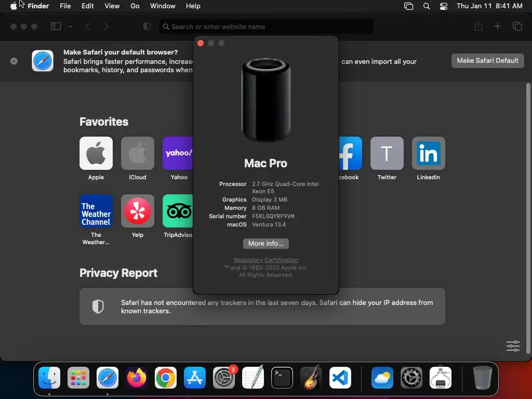532x399 pixels.
Task: Click More Info button in About window
Action: (265, 244)
